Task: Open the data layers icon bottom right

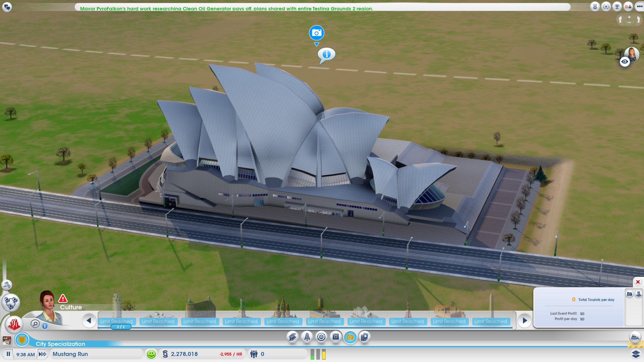Action: [x=636, y=355]
